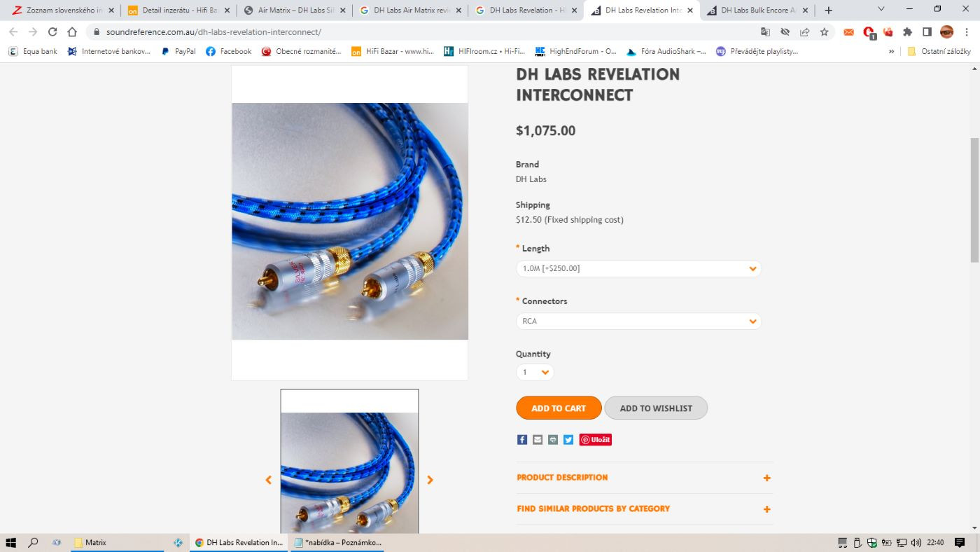Screen dimensions: 980x552
Task: Show next product thumbnail with right arrow
Action: coord(430,480)
